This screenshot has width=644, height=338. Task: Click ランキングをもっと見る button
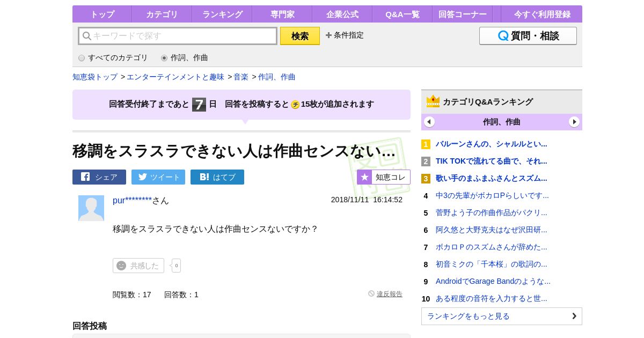pyautogui.click(x=502, y=316)
